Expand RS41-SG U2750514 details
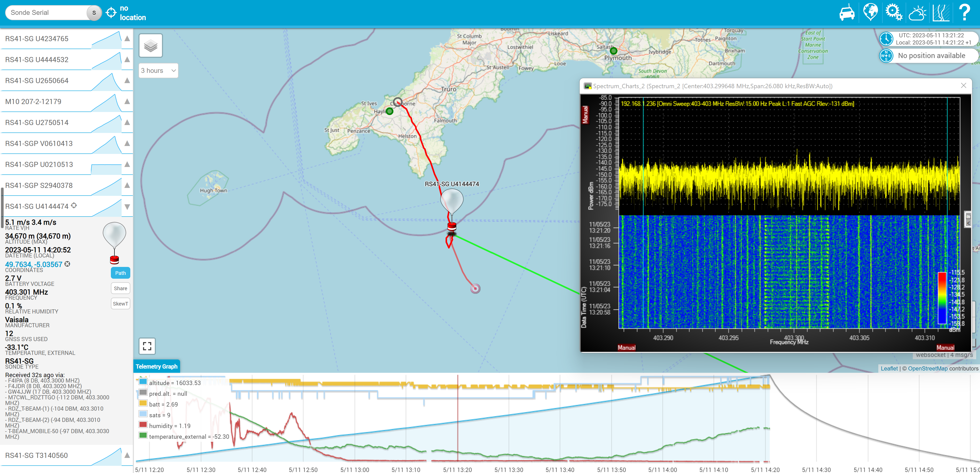This screenshot has height=473, width=980. (127, 122)
